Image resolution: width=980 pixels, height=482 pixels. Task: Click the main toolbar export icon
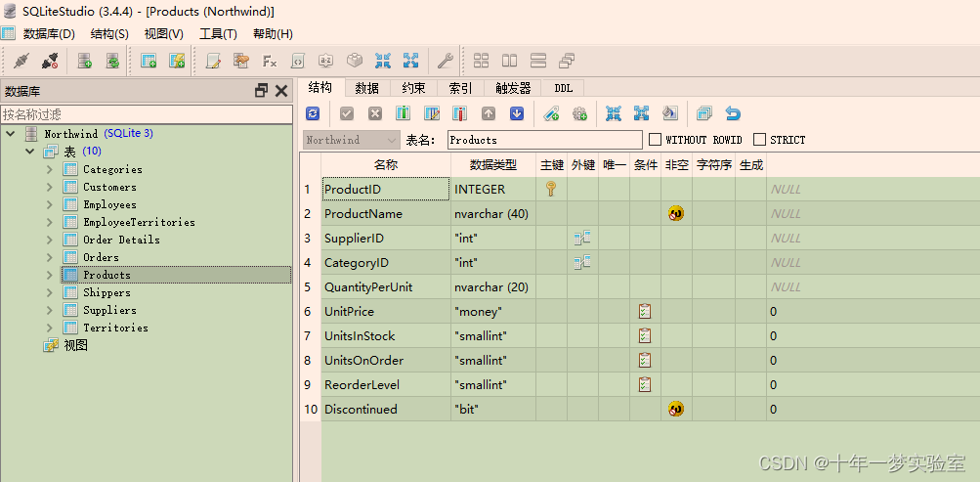[410, 61]
